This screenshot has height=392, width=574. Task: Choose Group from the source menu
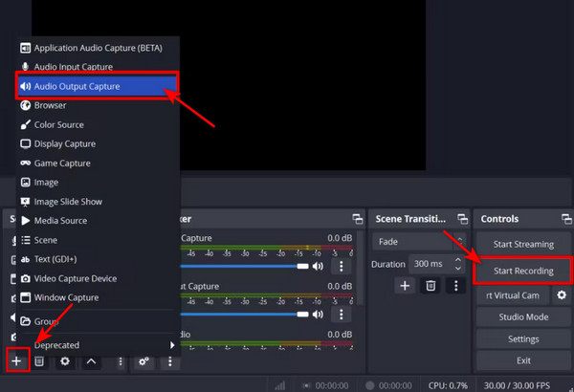pos(99,321)
